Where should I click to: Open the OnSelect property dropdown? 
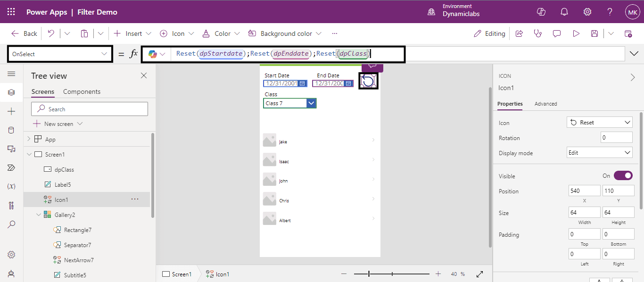pyautogui.click(x=60, y=54)
